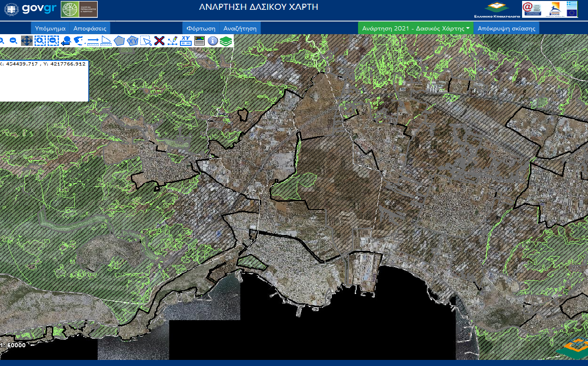Open the go to XY coordinates tool

pyautogui.click(x=186, y=41)
